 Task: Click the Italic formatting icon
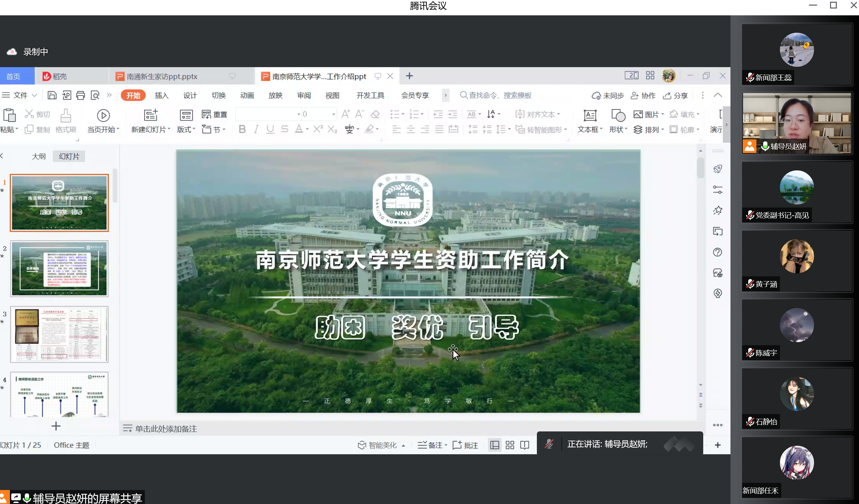[x=256, y=129]
